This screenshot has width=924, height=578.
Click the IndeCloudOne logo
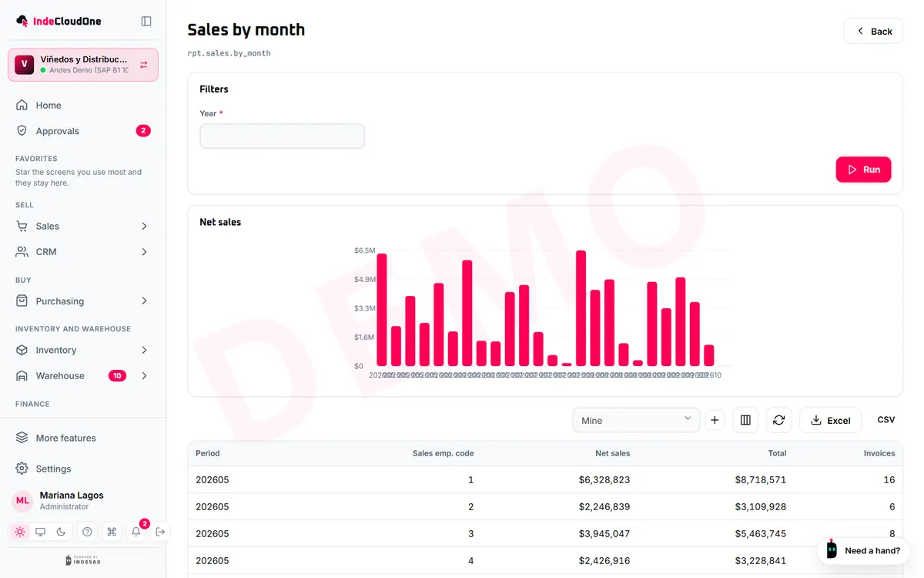click(x=59, y=21)
